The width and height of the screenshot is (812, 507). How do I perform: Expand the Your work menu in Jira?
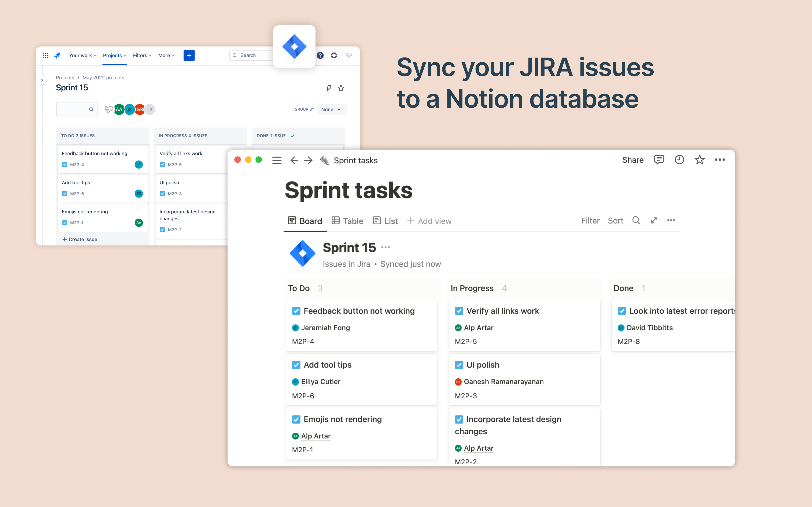pyautogui.click(x=82, y=55)
